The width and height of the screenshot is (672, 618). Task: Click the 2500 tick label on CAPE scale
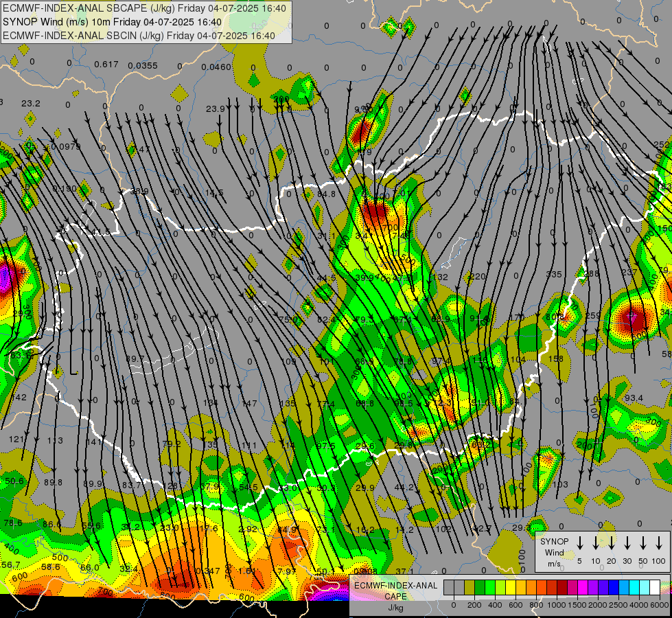[618, 605]
